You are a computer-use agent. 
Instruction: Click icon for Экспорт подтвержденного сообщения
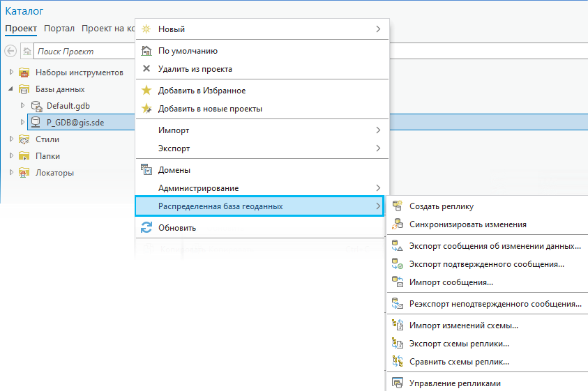[398, 264]
